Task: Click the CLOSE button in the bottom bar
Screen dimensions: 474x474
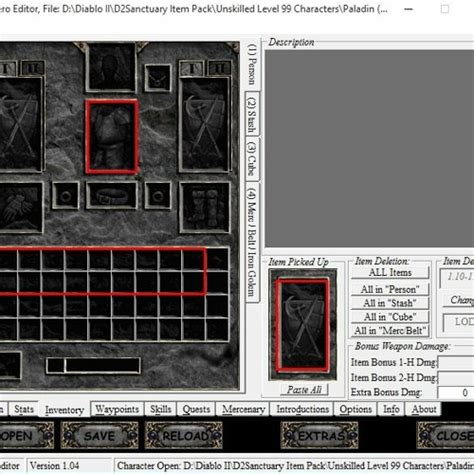Action: [x=445, y=435]
